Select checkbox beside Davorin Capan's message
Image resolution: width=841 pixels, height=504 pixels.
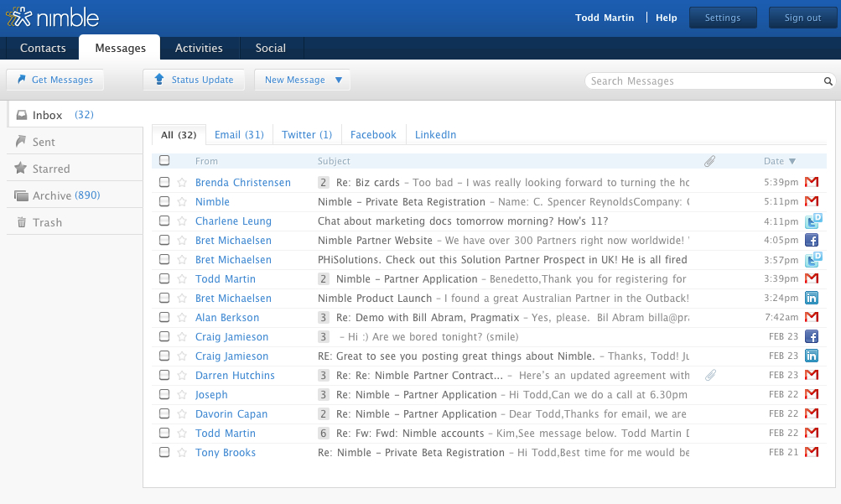click(164, 414)
